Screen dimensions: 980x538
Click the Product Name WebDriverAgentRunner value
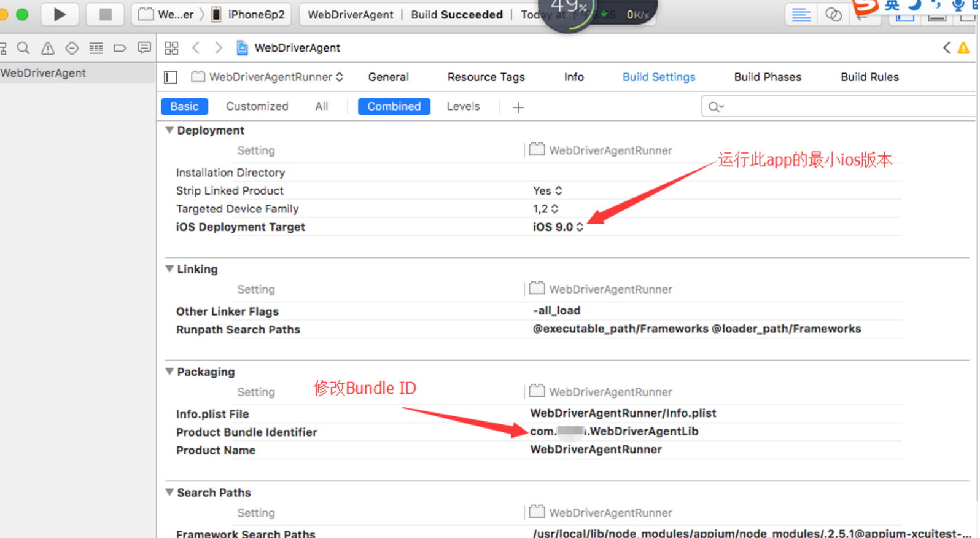[596, 450]
